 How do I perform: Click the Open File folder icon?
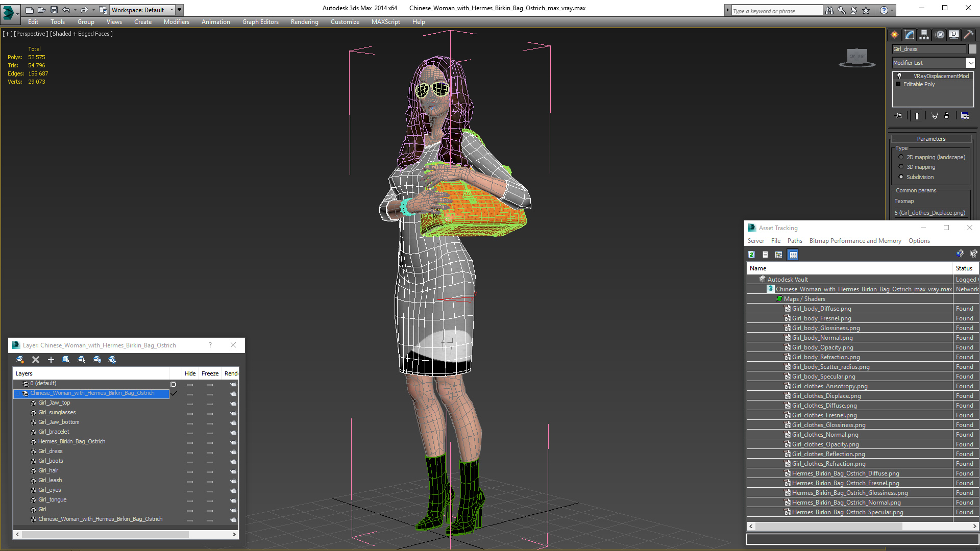click(42, 10)
